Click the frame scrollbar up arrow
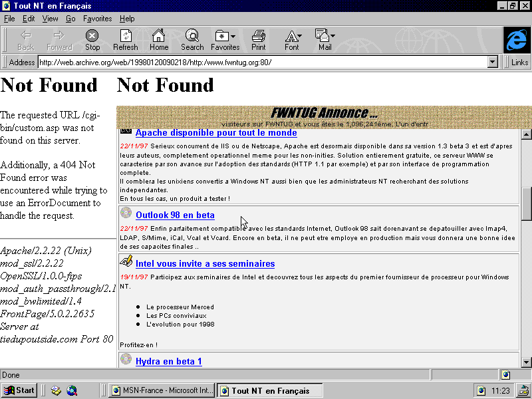532x399 pixels. pos(526,134)
